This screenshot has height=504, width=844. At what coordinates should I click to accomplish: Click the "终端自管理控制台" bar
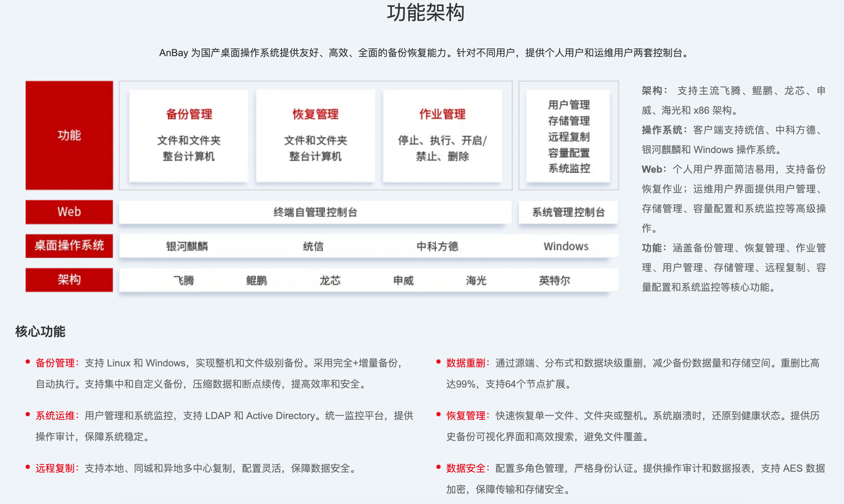[315, 212]
